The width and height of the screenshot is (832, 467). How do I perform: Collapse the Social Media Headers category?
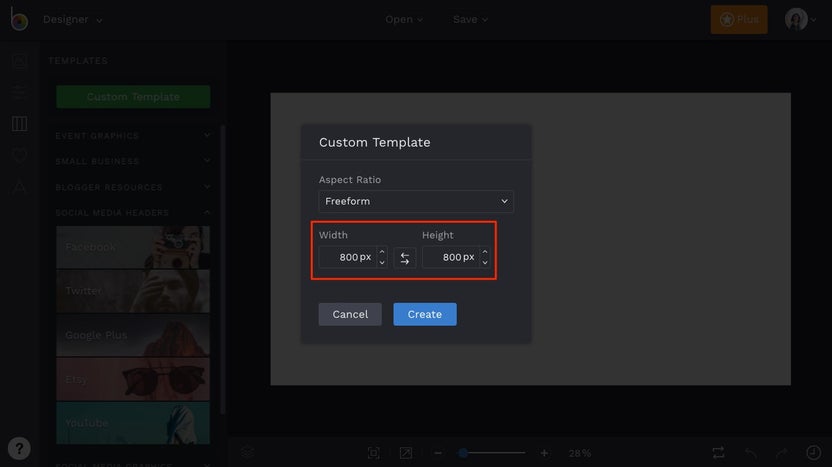133,213
